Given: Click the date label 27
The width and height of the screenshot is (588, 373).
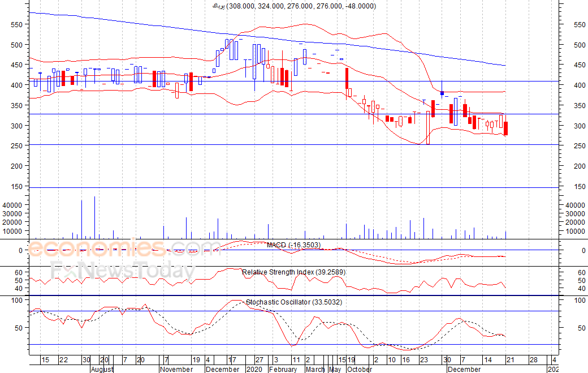Looking at the screenshot, I should (260, 360).
